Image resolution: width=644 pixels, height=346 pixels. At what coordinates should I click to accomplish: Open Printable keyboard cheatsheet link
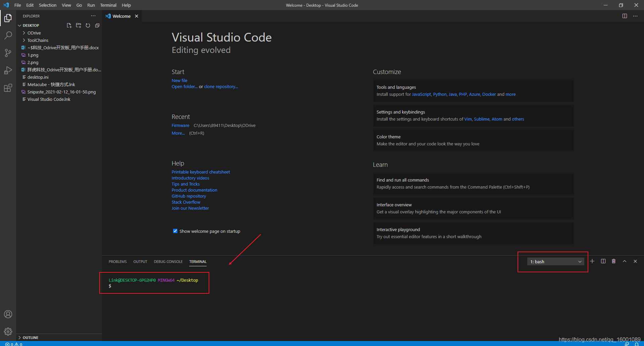pos(201,172)
